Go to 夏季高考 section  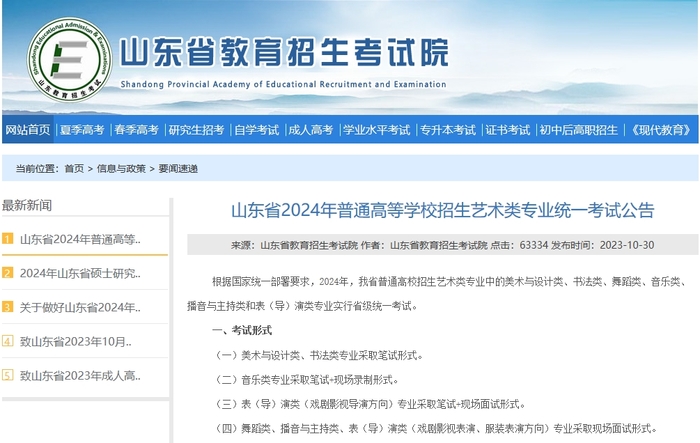[x=82, y=130]
